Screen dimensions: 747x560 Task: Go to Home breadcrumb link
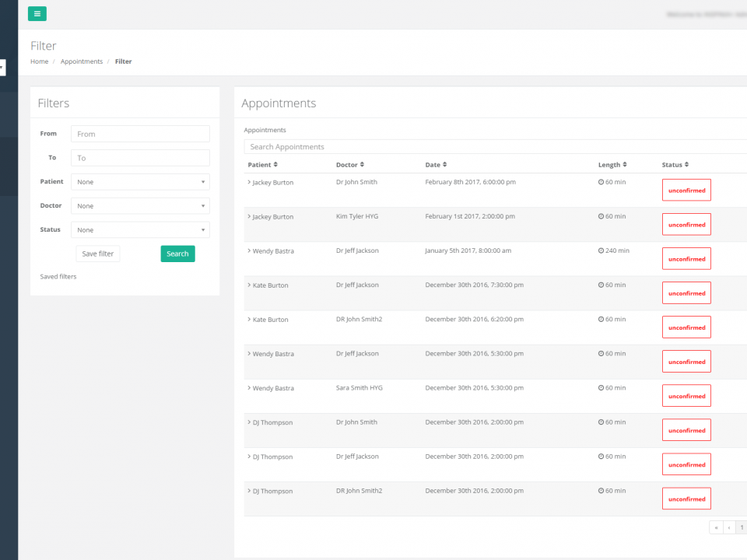[39, 61]
